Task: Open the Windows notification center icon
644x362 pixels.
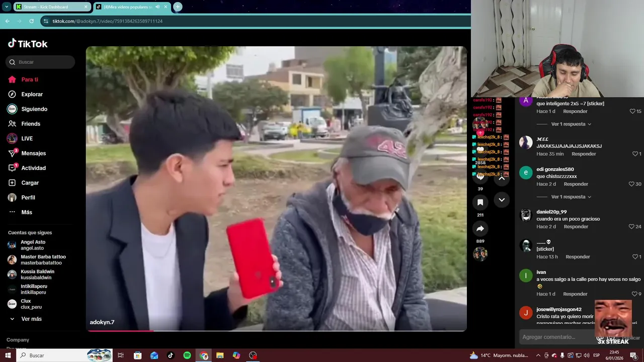Action: pos(633,355)
